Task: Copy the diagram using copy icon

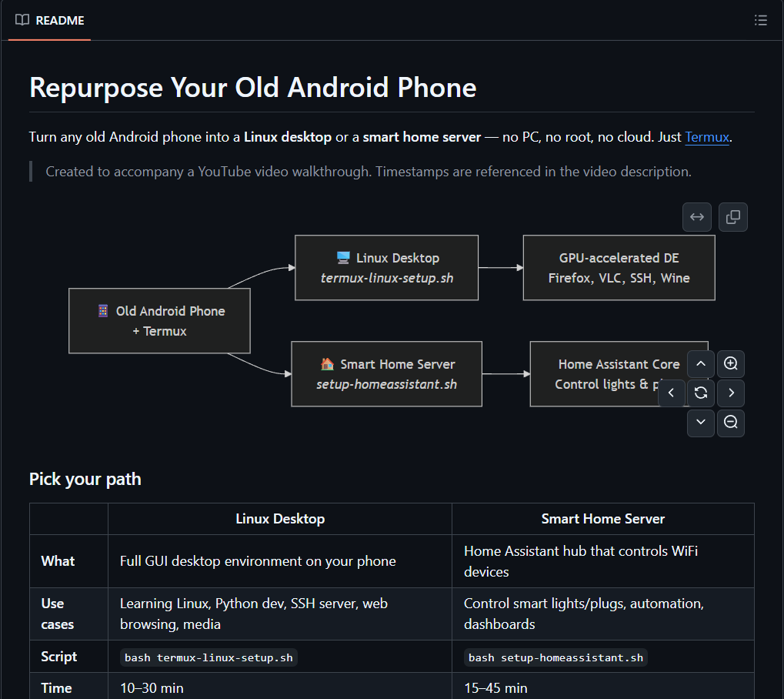Action: (x=732, y=216)
